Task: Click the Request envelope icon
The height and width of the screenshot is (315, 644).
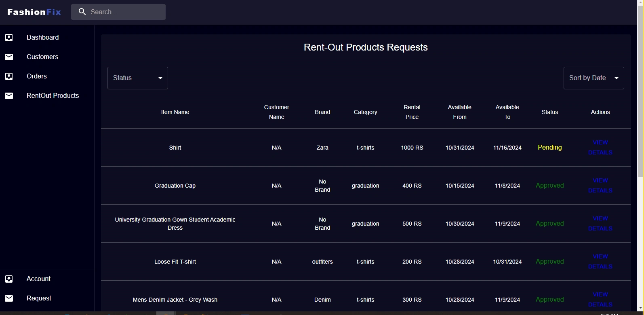Action: tap(9, 298)
